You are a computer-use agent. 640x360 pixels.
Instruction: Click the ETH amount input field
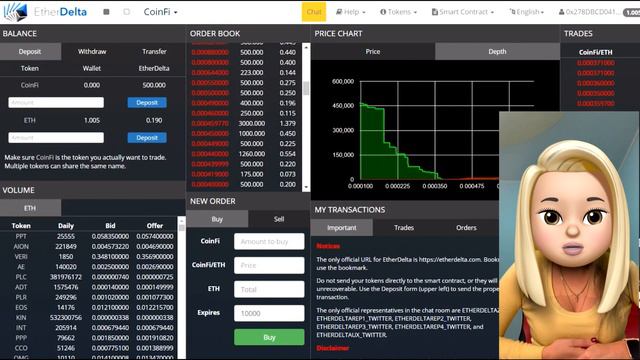(x=56, y=138)
